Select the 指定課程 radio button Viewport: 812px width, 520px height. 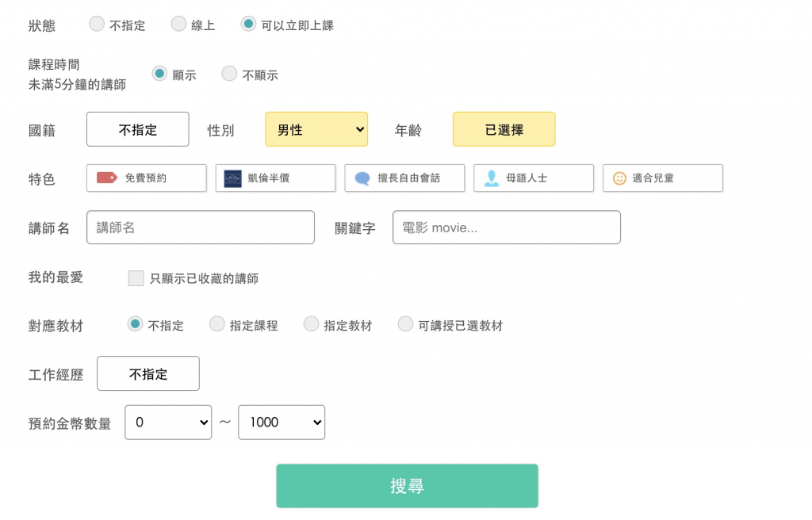pos(217,324)
